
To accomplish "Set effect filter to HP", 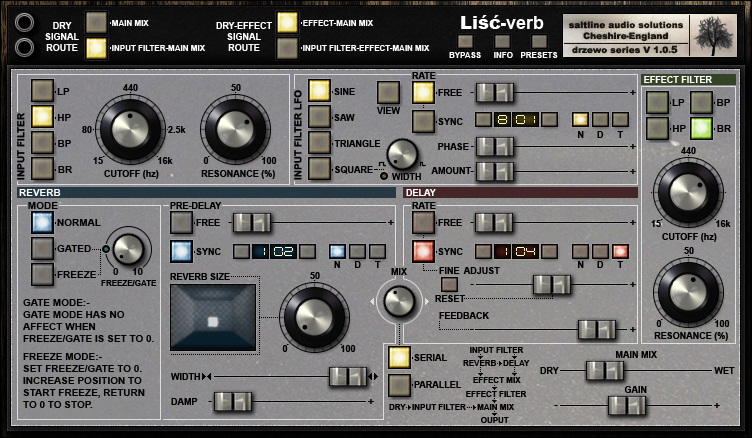I will 658,128.
